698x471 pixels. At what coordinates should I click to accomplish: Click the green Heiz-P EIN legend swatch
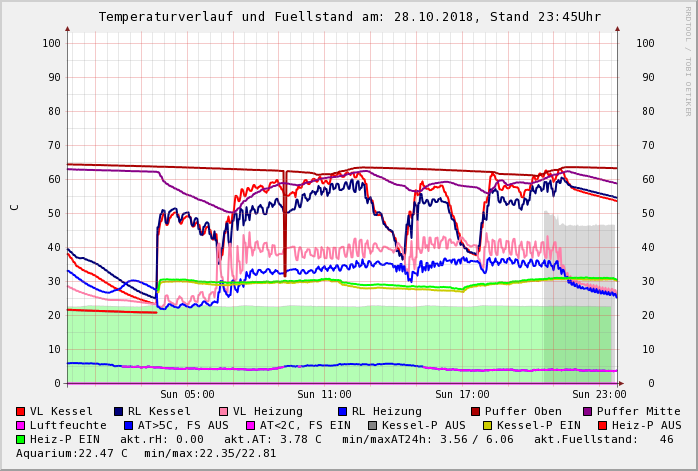coord(21,439)
